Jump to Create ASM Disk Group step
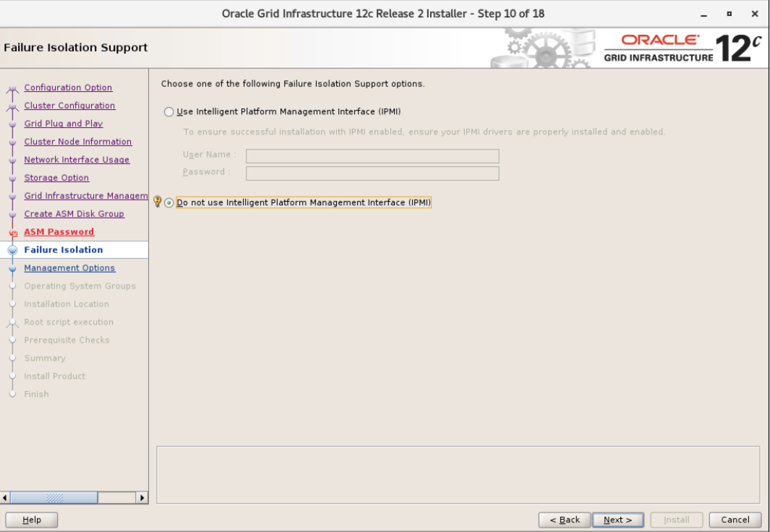Screen dimensions: 770x532 coord(74,214)
